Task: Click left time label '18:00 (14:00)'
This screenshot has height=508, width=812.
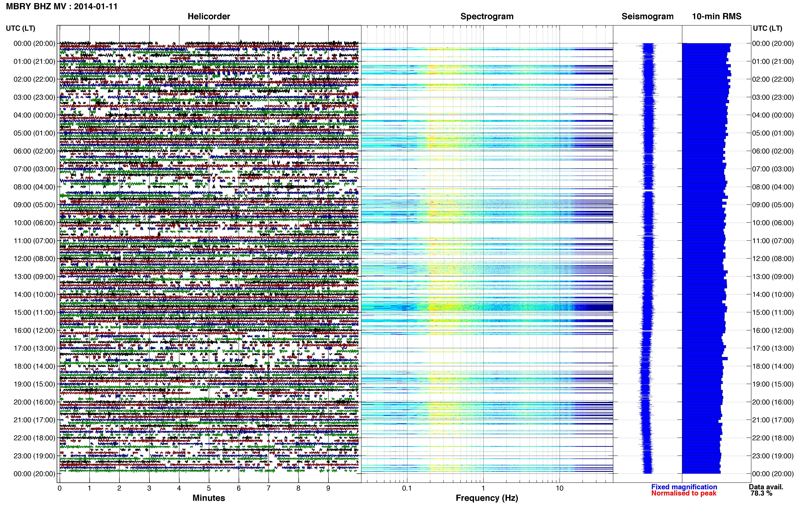Action: (x=34, y=366)
